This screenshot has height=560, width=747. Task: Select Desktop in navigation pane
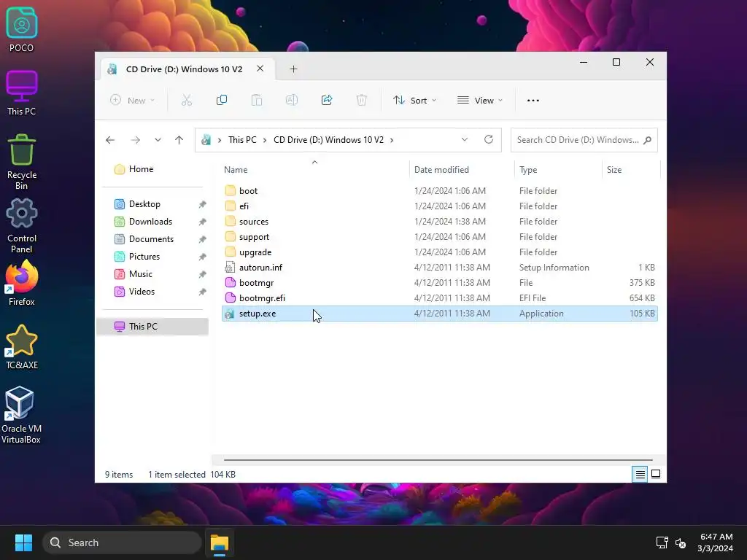point(152,204)
